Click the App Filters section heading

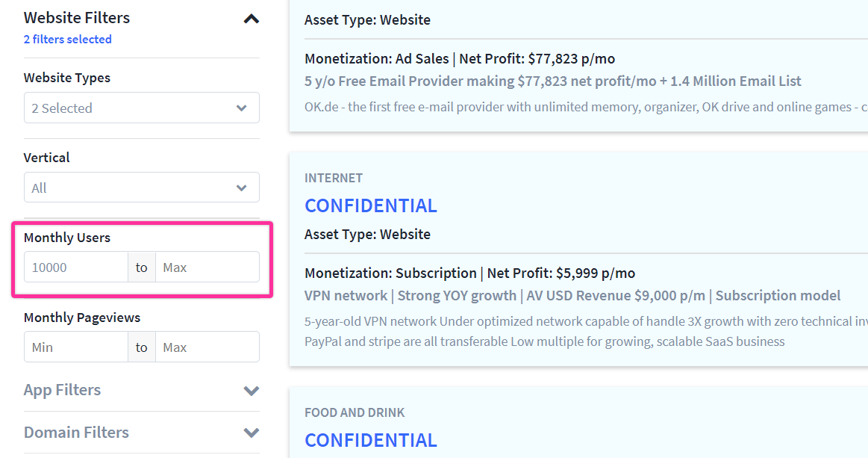point(62,390)
